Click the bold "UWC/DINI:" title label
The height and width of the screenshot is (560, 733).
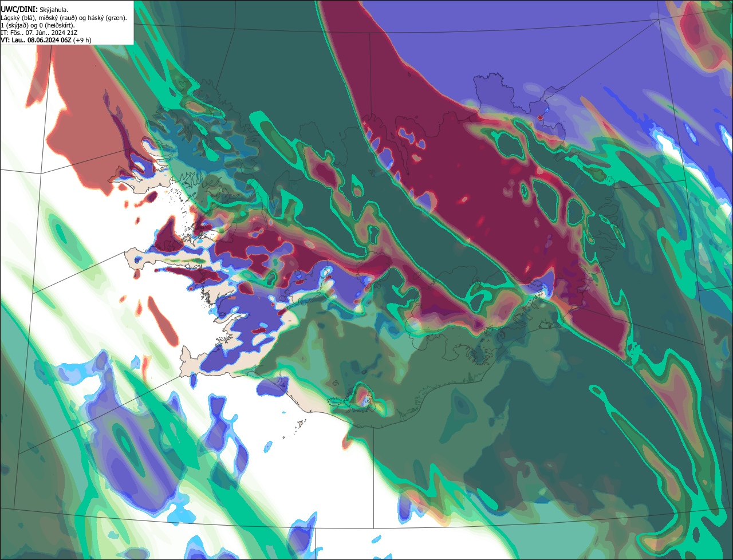coord(19,10)
